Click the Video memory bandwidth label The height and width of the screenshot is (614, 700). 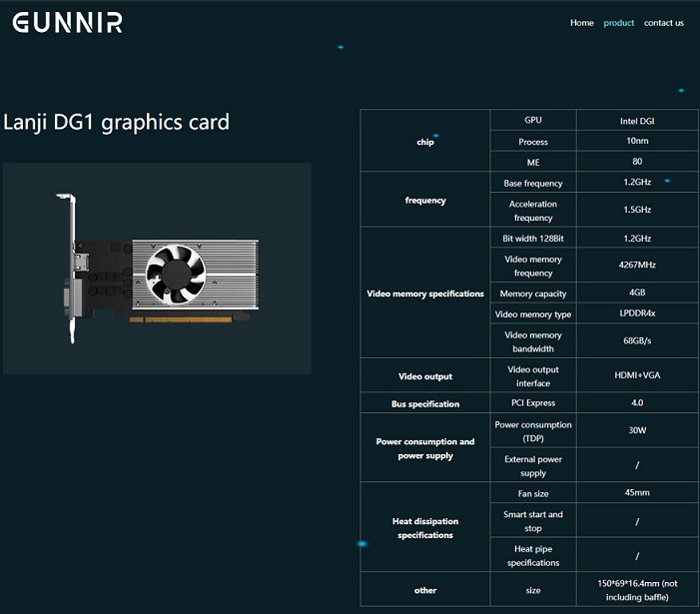coord(533,341)
